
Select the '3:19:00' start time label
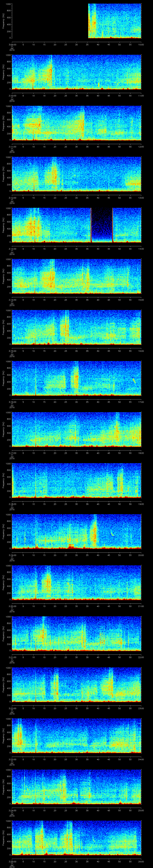tap(12, 555)
